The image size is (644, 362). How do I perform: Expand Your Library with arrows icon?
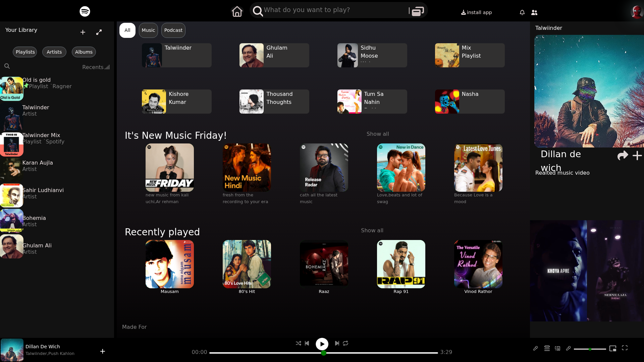click(99, 32)
